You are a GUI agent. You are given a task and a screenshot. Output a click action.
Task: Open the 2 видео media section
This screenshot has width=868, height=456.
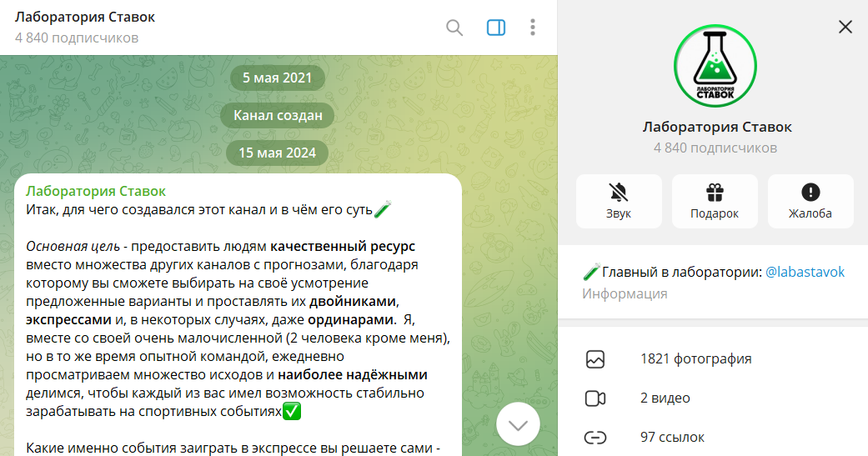pyautogui.click(x=665, y=398)
